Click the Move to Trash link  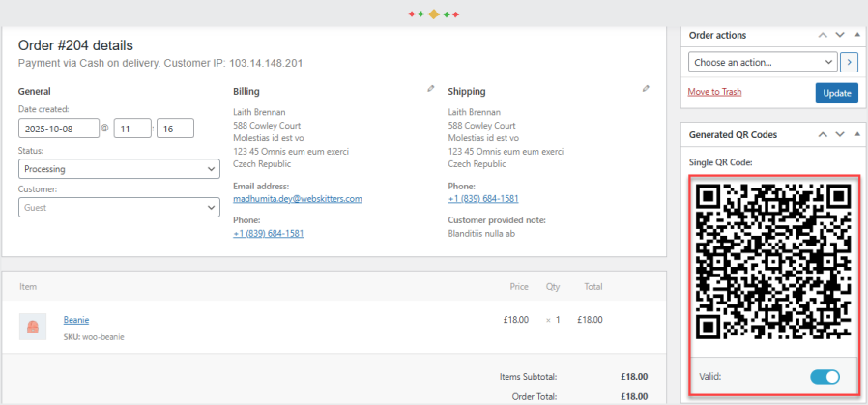pyautogui.click(x=714, y=92)
